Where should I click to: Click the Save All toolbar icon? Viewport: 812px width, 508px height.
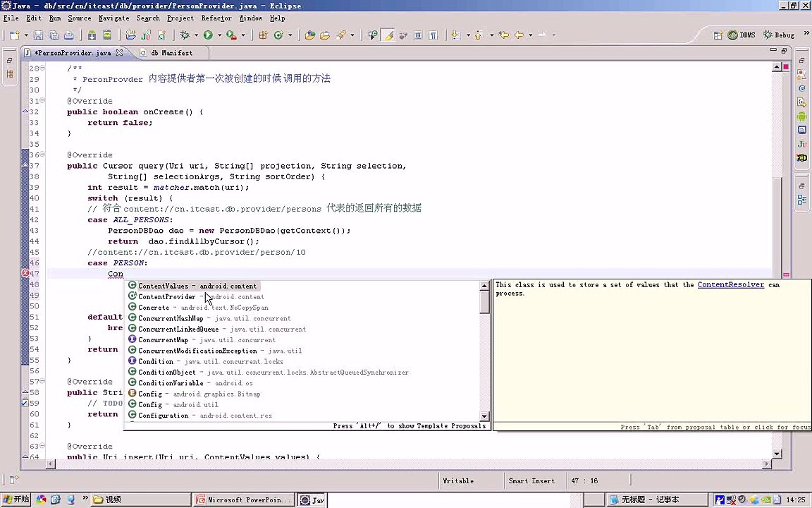click(x=54, y=35)
